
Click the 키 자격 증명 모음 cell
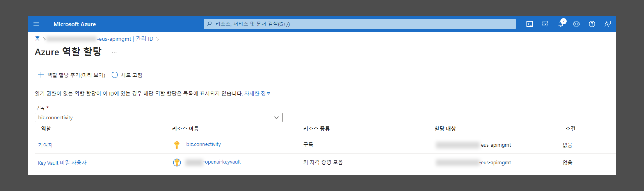tap(323, 162)
